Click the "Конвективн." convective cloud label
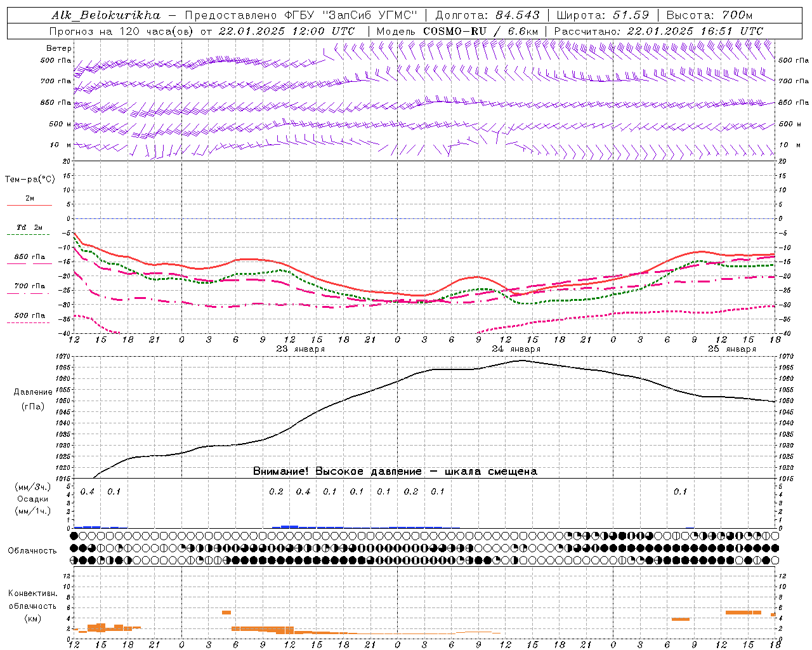This screenshot has height=650, width=812. click(x=32, y=594)
